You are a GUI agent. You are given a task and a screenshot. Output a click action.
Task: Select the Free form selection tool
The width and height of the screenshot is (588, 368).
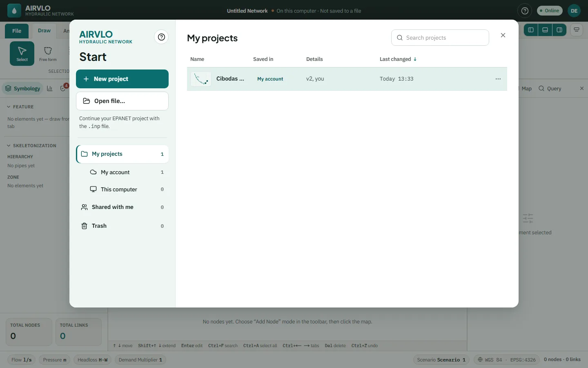[48, 54]
